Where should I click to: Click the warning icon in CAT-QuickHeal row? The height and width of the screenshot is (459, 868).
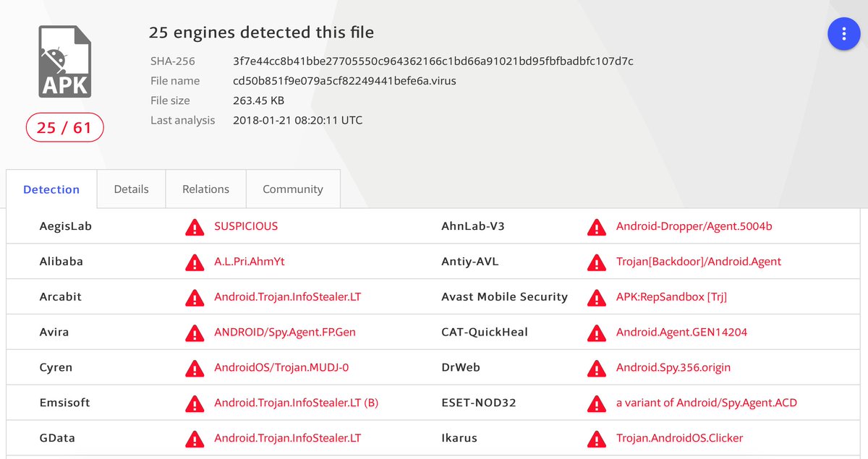click(597, 333)
